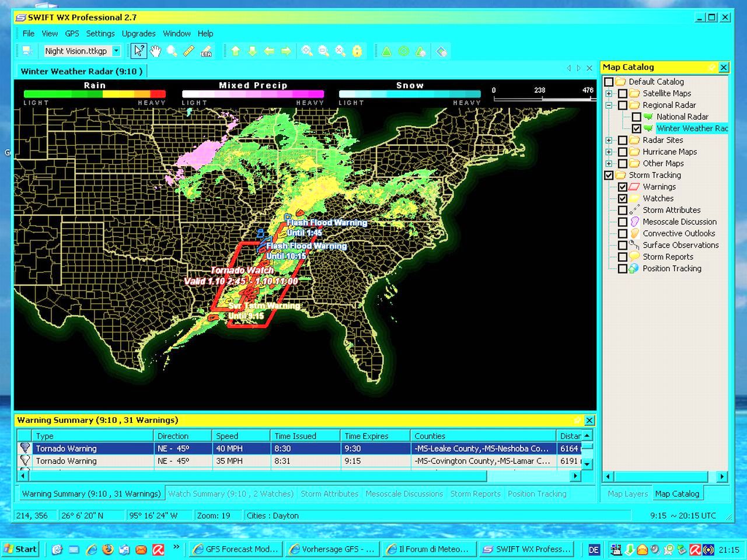The width and height of the screenshot is (747, 560).
Task: Toggle the padlock lock icon
Action: (x=357, y=51)
